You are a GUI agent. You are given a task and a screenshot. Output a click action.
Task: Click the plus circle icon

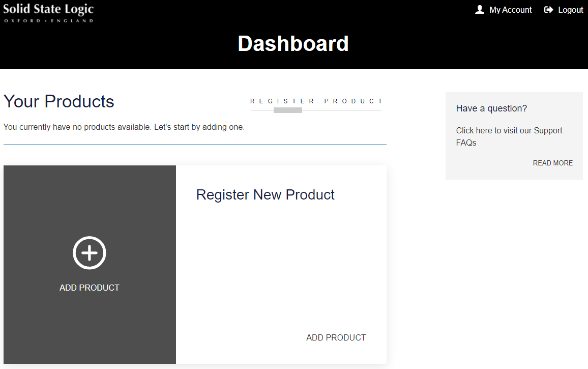click(90, 252)
